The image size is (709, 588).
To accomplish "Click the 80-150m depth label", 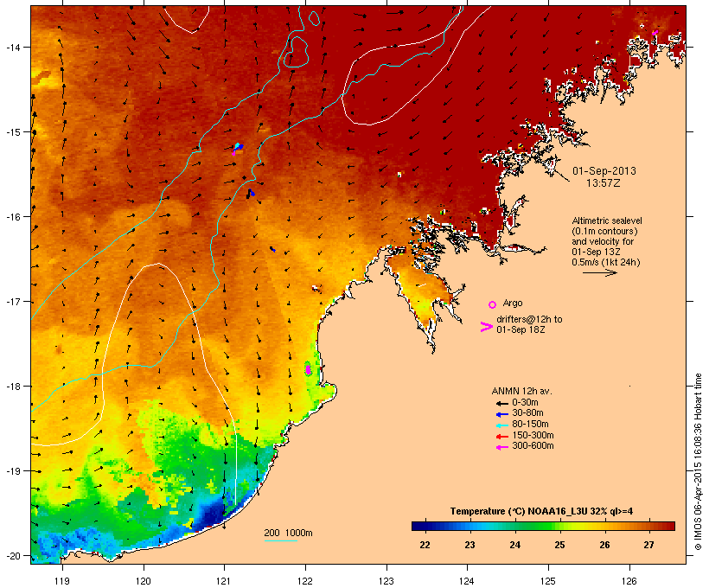I will tap(530, 425).
